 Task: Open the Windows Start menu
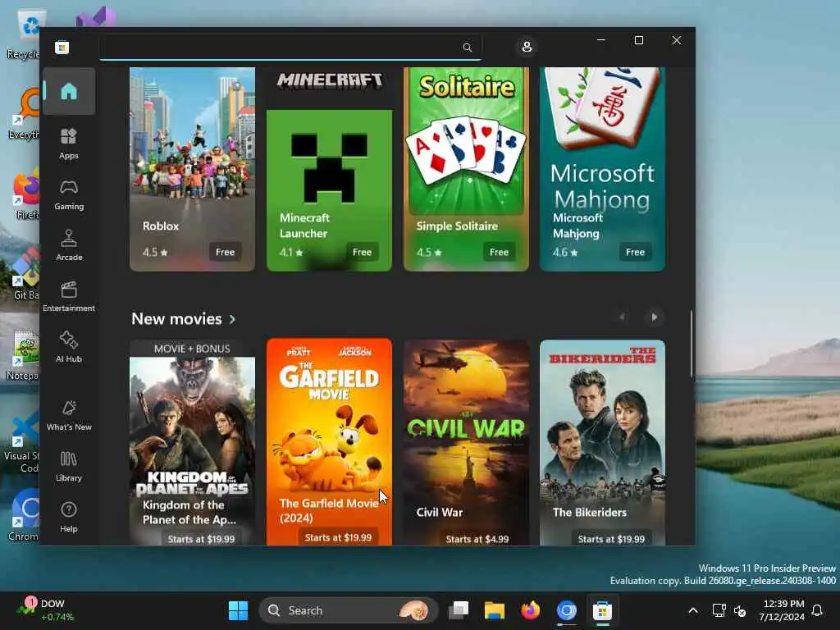pos(238,610)
